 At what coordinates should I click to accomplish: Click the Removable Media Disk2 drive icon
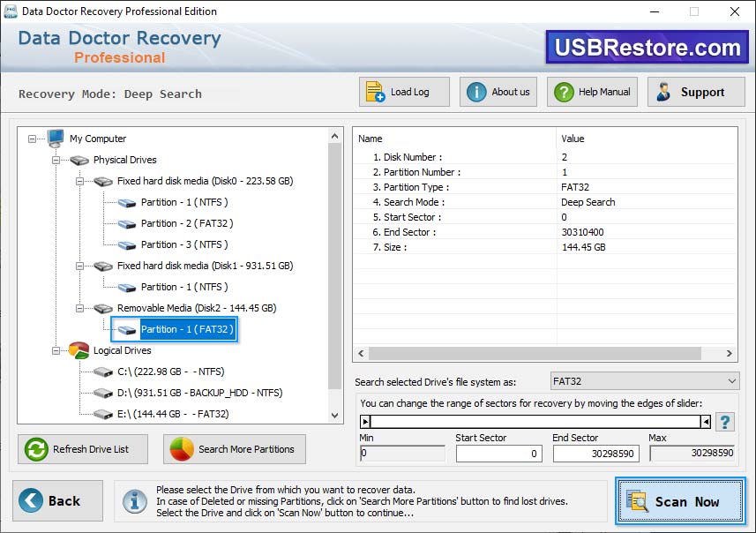click(x=102, y=309)
